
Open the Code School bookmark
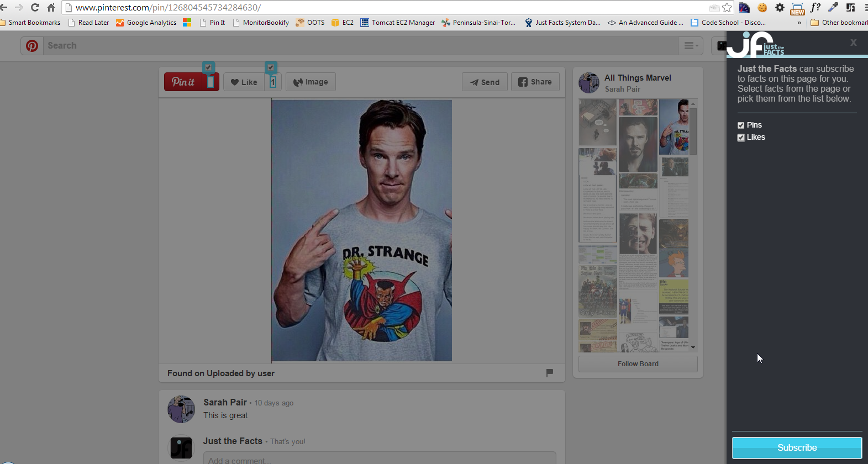[728, 23]
